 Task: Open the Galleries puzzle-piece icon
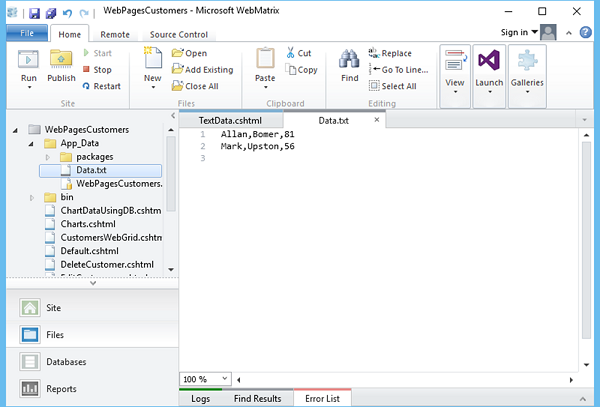point(527,60)
